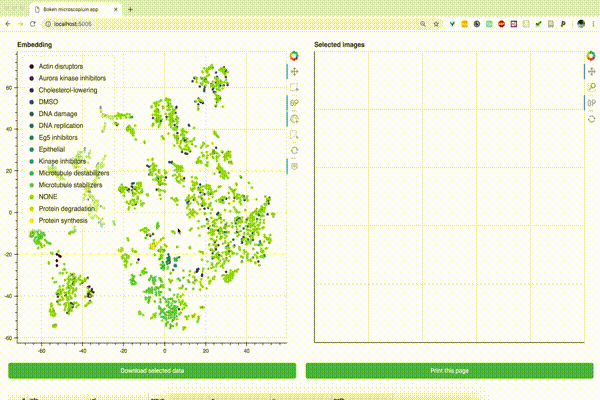Toggle the Hover tool in the Embedding toolbar

click(294, 166)
